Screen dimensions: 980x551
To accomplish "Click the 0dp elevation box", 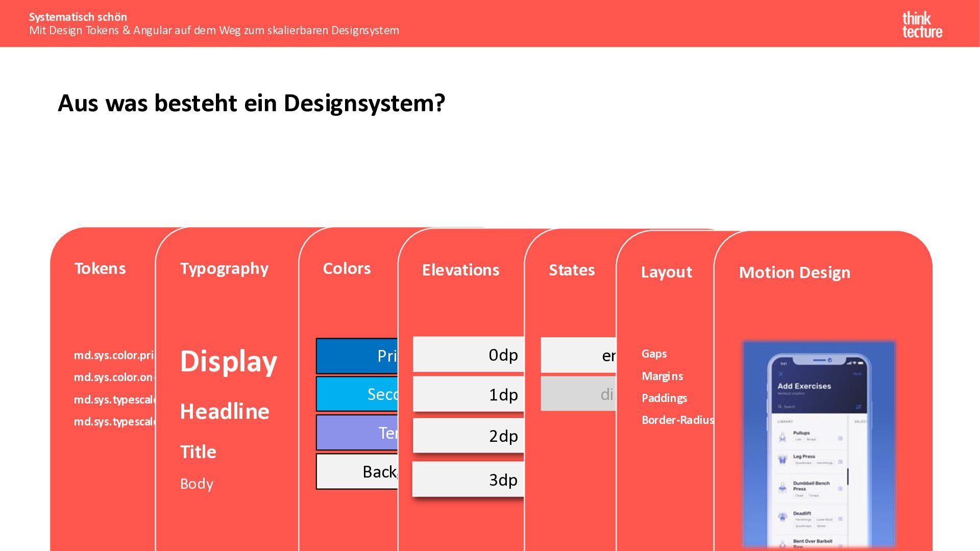I will point(468,355).
